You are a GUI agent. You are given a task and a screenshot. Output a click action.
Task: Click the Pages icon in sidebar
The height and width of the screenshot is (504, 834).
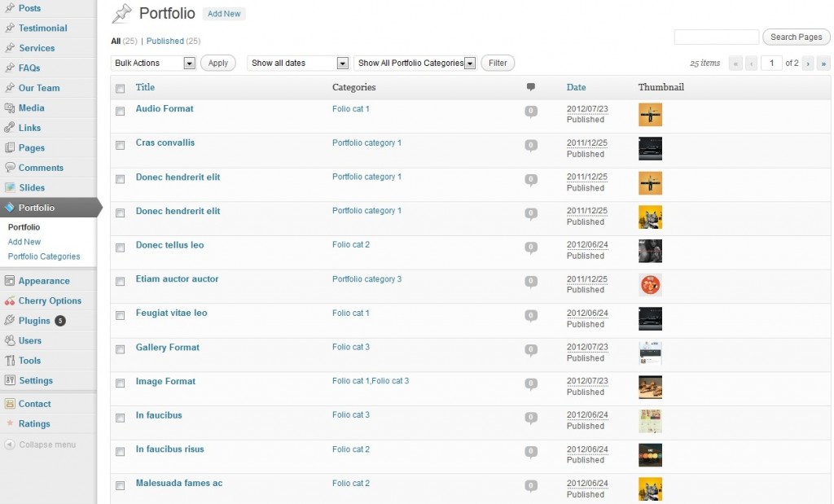click(x=10, y=147)
